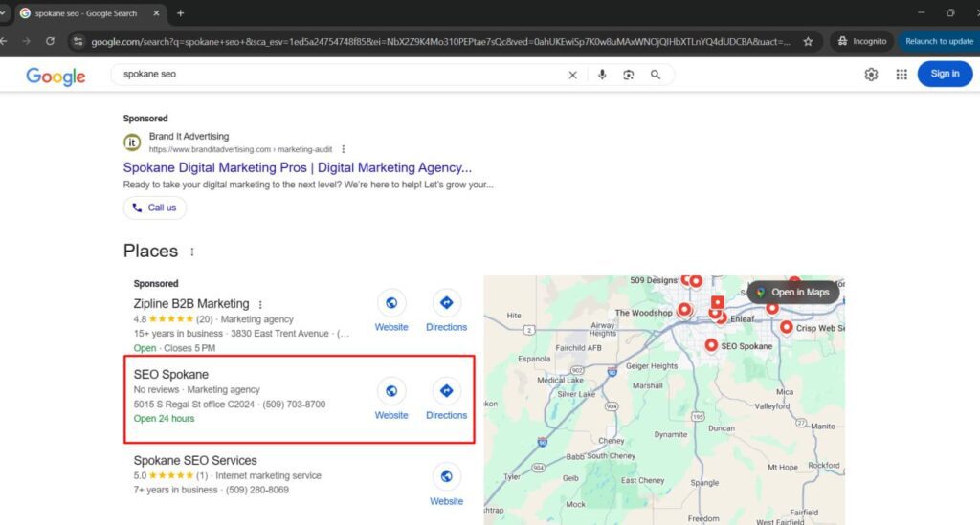Open Spokane Digital Marketing Pros ad link

point(298,167)
